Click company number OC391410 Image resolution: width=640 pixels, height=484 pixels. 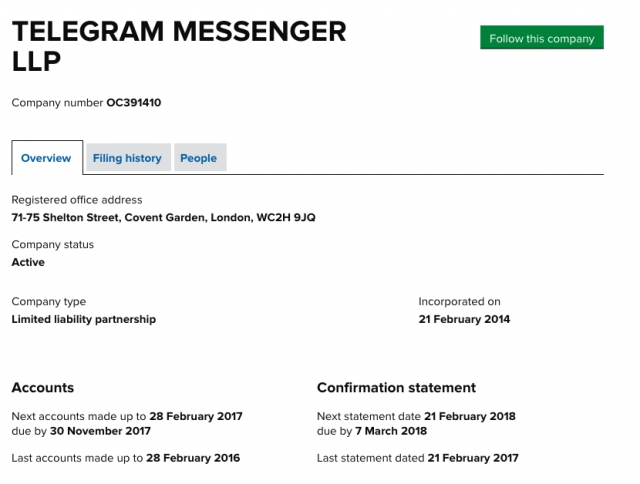point(133,102)
